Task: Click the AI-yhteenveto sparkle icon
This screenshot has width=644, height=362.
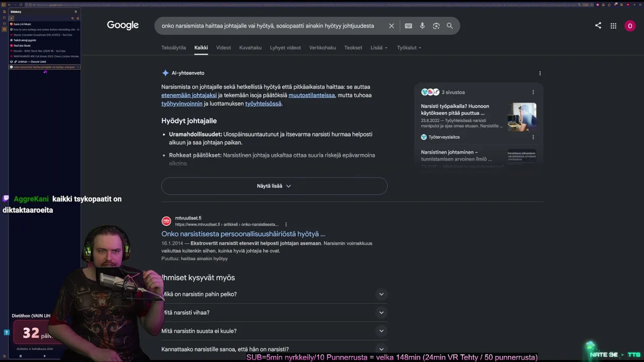Action: (165, 73)
